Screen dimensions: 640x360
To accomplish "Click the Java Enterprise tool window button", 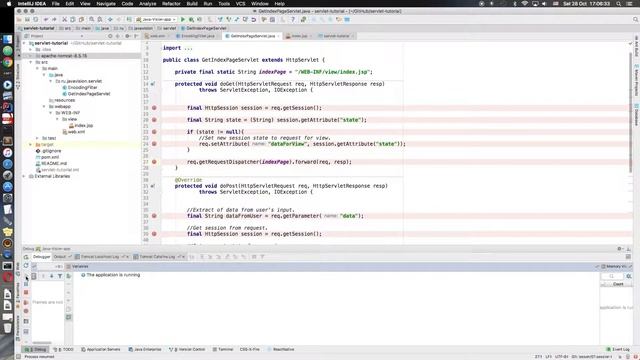I will coord(145,349).
